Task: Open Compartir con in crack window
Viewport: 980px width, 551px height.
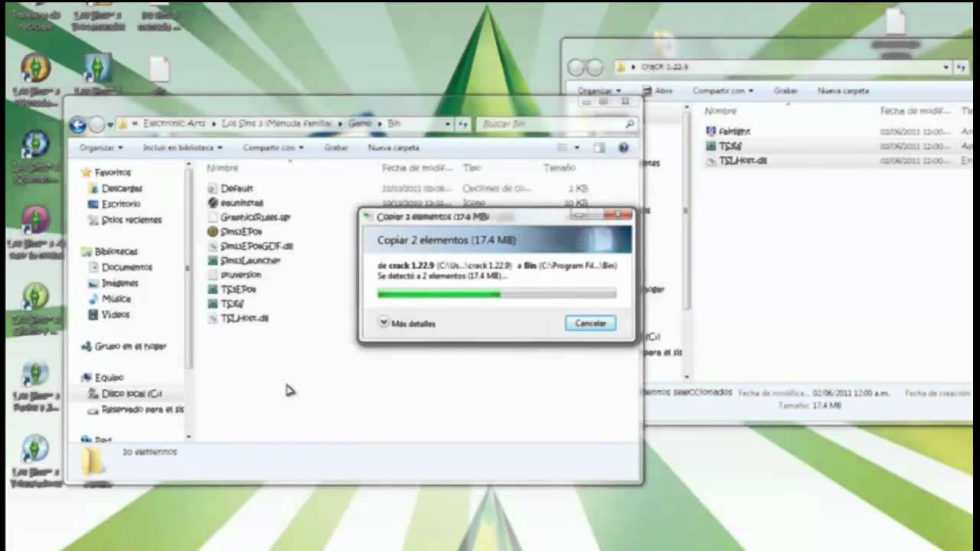Action: (723, 91)
